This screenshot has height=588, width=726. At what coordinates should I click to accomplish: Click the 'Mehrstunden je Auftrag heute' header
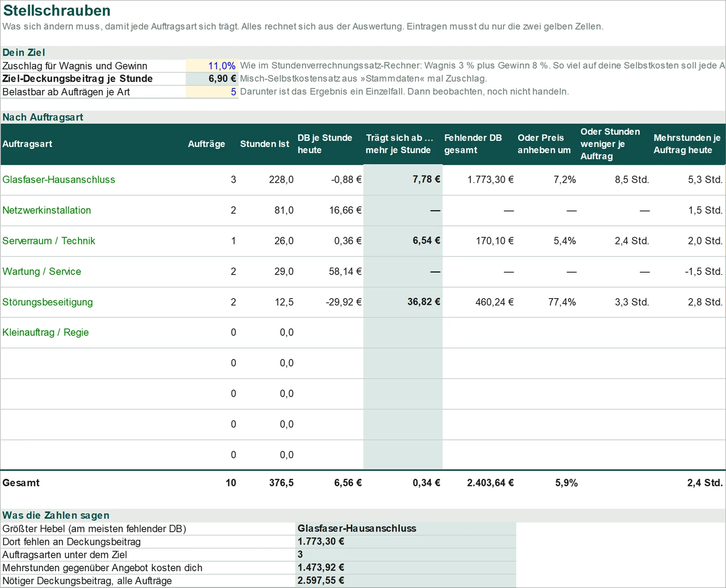[x=687, y=144]
